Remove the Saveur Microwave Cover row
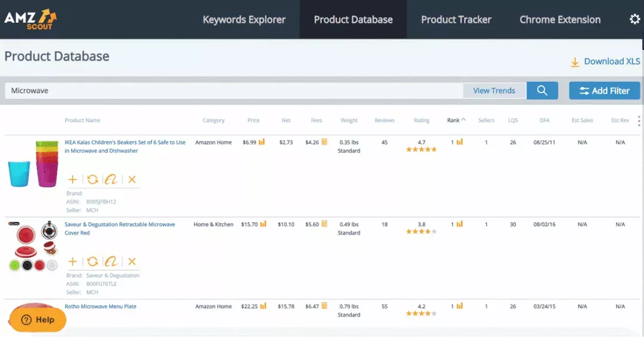 132,261
